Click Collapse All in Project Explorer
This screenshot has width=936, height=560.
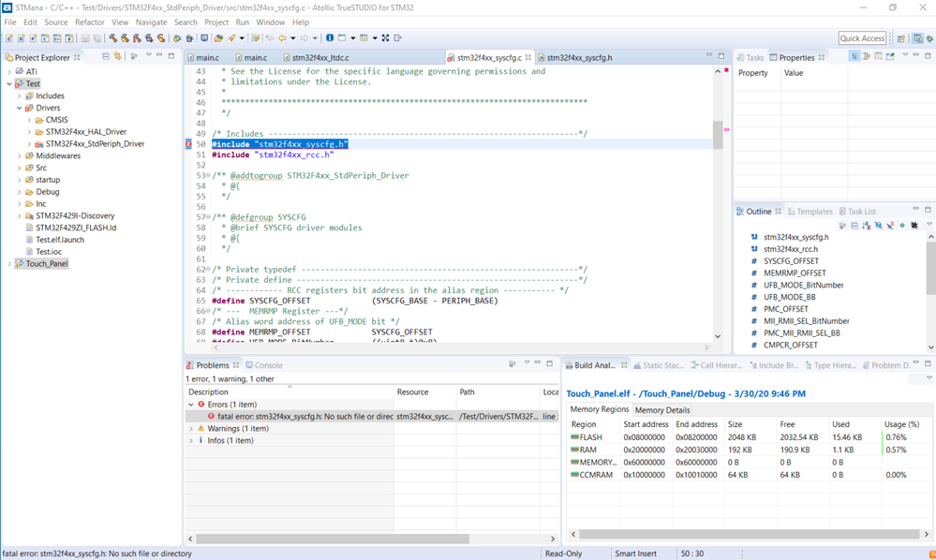click(x=106, y=56)
